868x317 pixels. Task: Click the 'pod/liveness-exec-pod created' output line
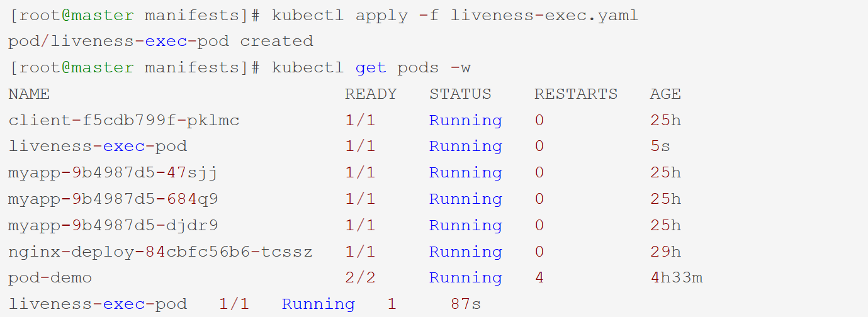point(161,42)
